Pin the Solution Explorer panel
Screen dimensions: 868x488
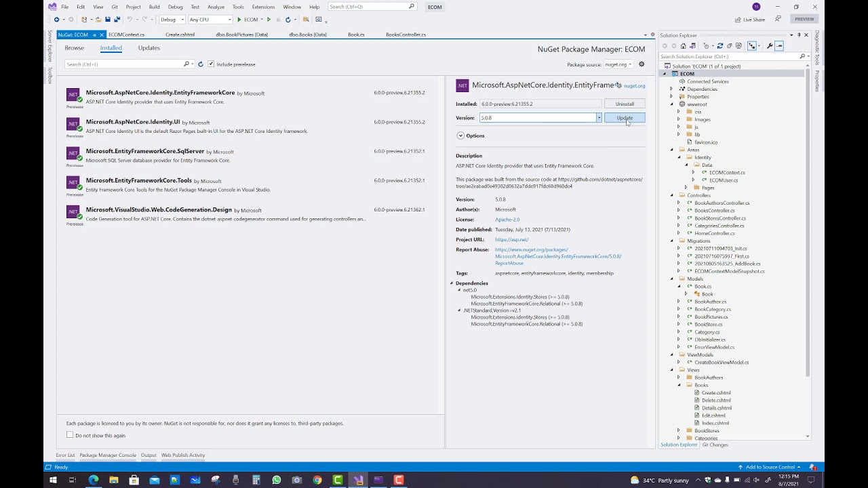(799, 35)
